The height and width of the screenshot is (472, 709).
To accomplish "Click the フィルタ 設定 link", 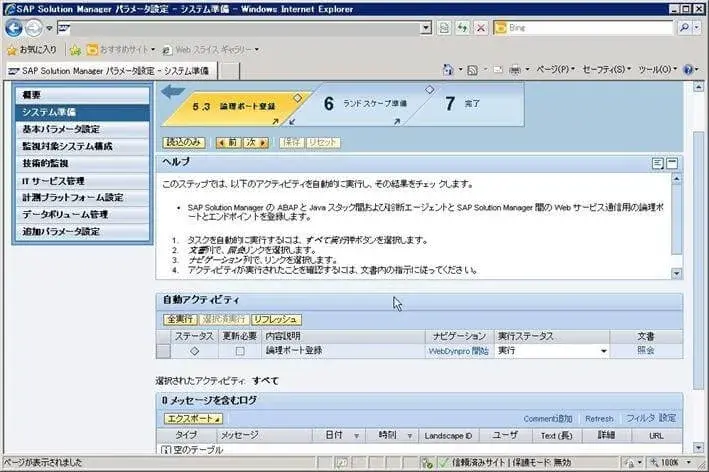I will [651, 418].
